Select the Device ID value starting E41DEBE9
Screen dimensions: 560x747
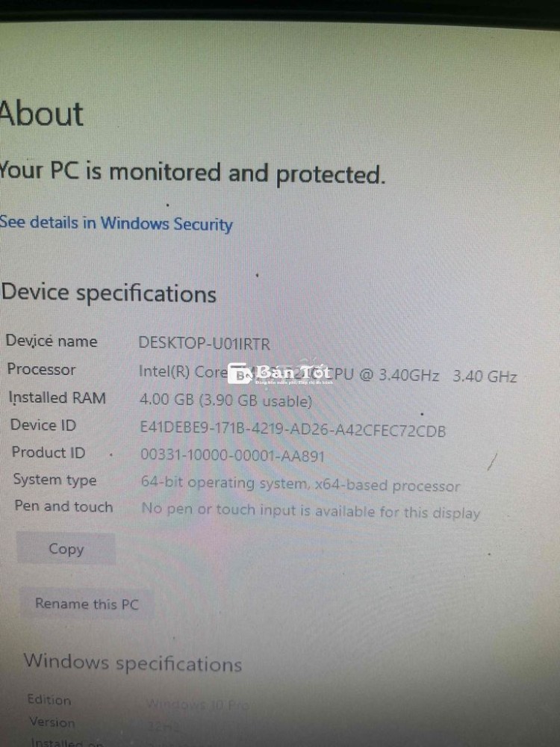tap(293, 430)
